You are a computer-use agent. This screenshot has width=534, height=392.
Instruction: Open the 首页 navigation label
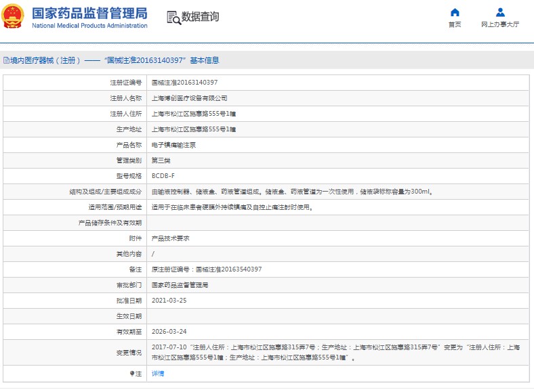[x=455, y=24]
